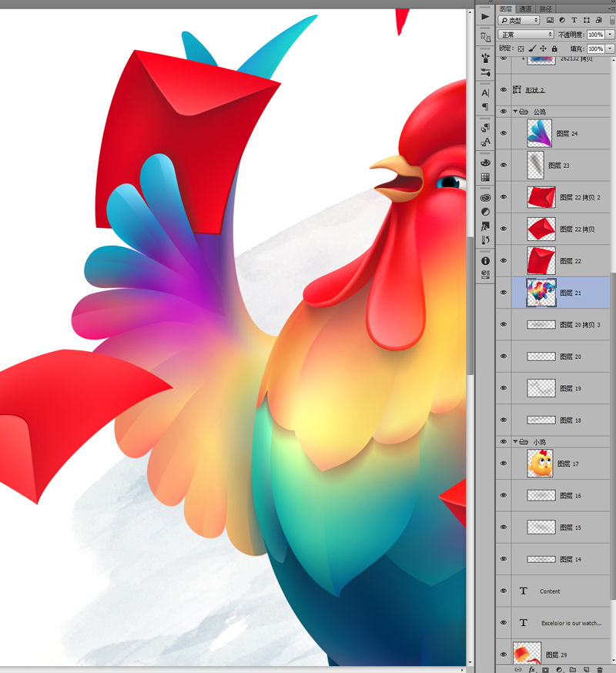Select the 图层 22 拷贝 layer
The width and height of the screenshot is (616, 673).
click(561, 229)
